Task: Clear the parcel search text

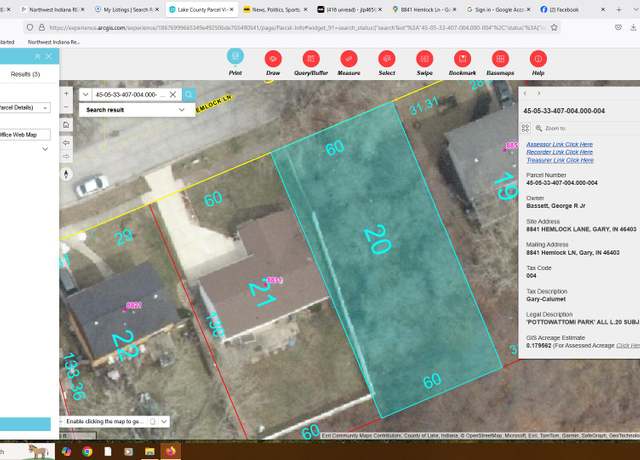Action: click(x=173, y=95)
